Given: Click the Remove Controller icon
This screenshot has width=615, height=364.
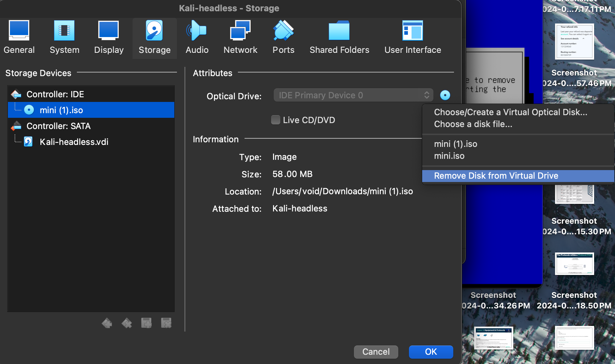Looking at the screenshot, I should pyautogui.click(x=127, y=323).
